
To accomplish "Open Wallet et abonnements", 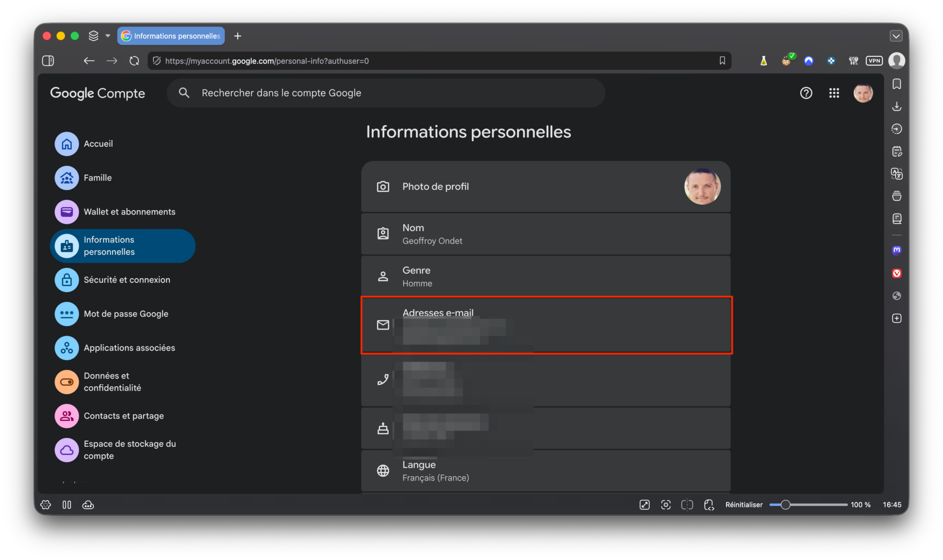I will pos(123,212).
